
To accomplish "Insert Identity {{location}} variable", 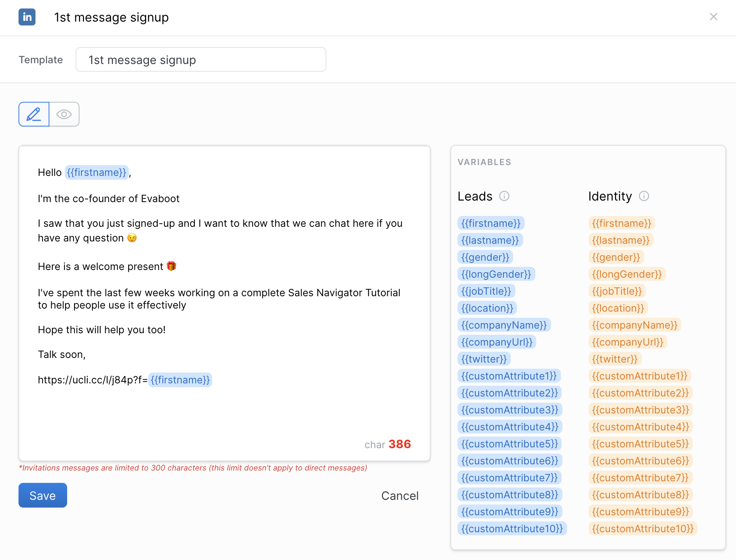I will pyautogui.click(x=618, y=308).
